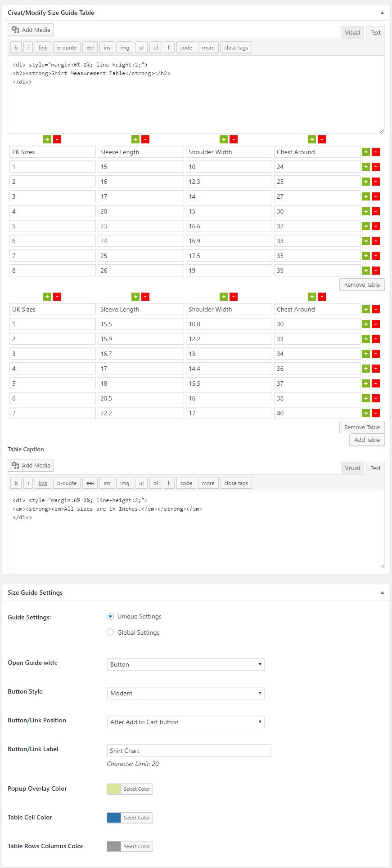Screen dimensions: 392x868
Task: Delete the UK size 7 row
Action: [x=376, y=413]
